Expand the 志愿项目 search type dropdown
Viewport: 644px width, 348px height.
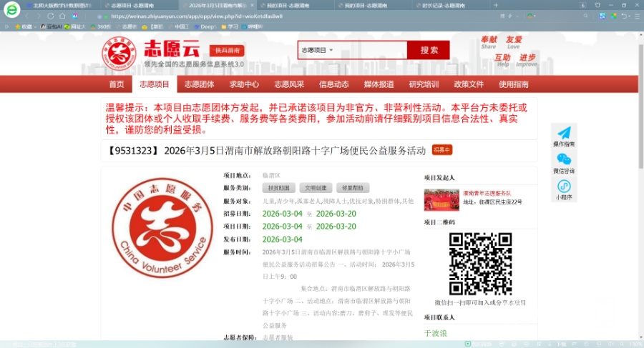317,50
